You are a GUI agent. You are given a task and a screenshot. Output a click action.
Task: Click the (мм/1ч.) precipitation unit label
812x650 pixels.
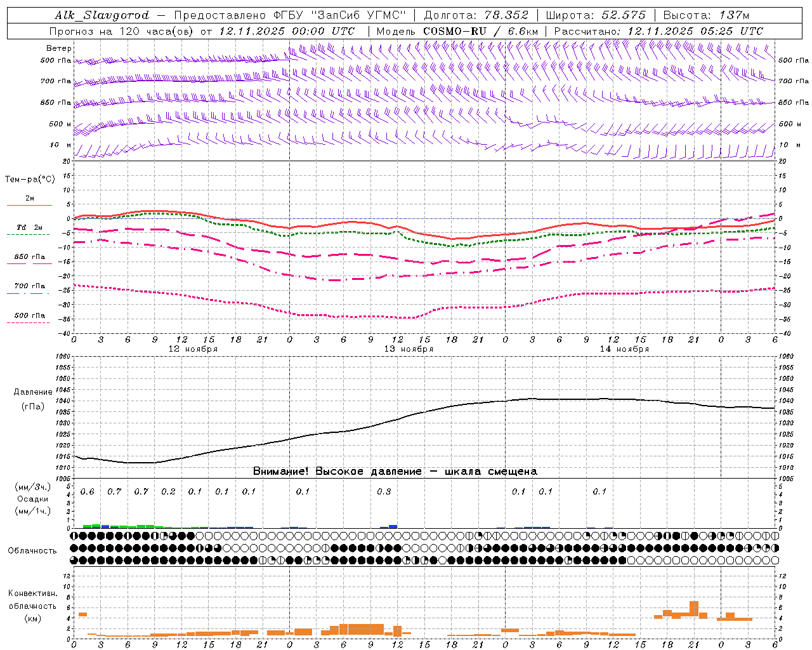pos(32,511)
